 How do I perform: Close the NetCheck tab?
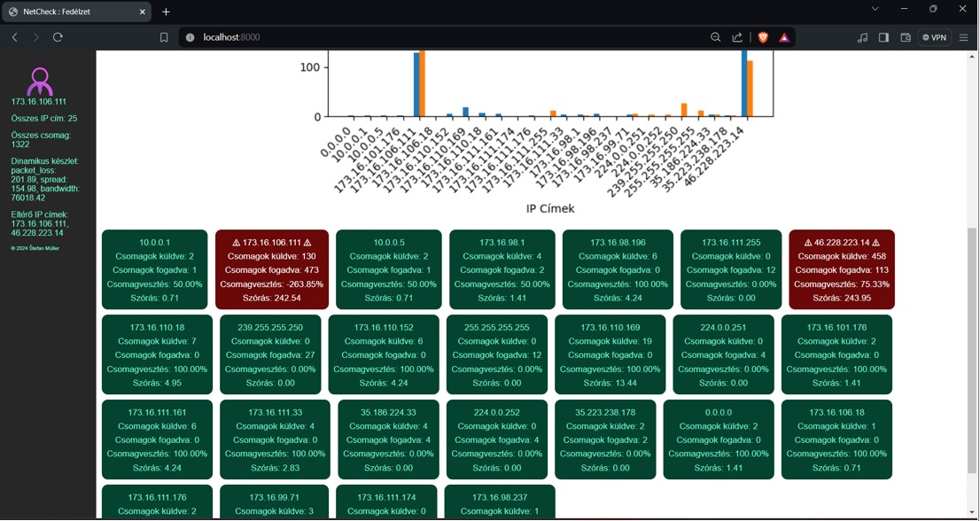[x=142, y=12]
